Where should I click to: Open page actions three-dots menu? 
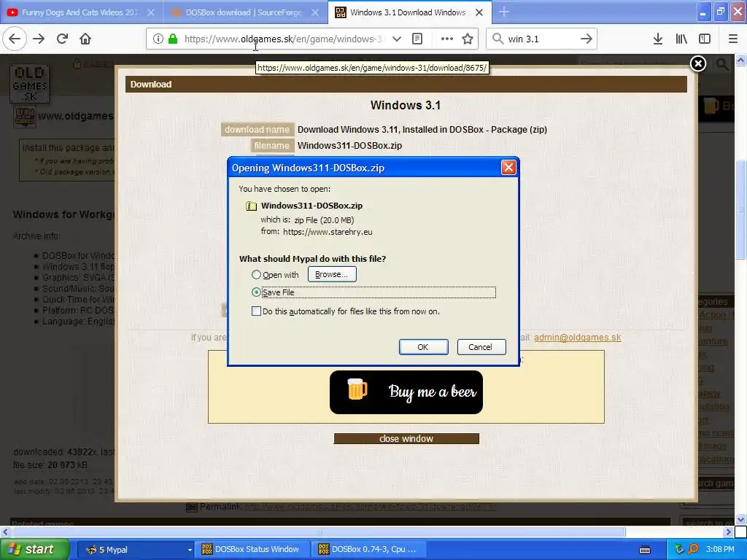coord(447,39)
